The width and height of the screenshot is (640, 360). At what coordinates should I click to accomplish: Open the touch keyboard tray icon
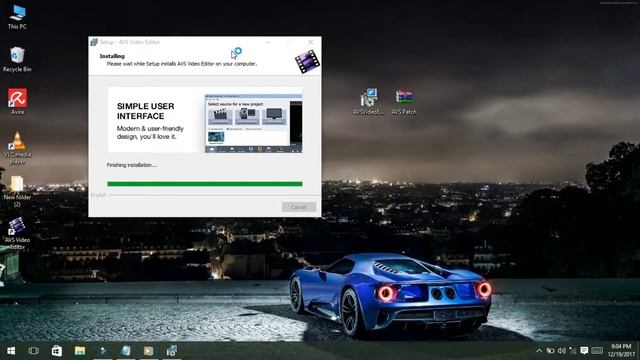coord(597,351)
